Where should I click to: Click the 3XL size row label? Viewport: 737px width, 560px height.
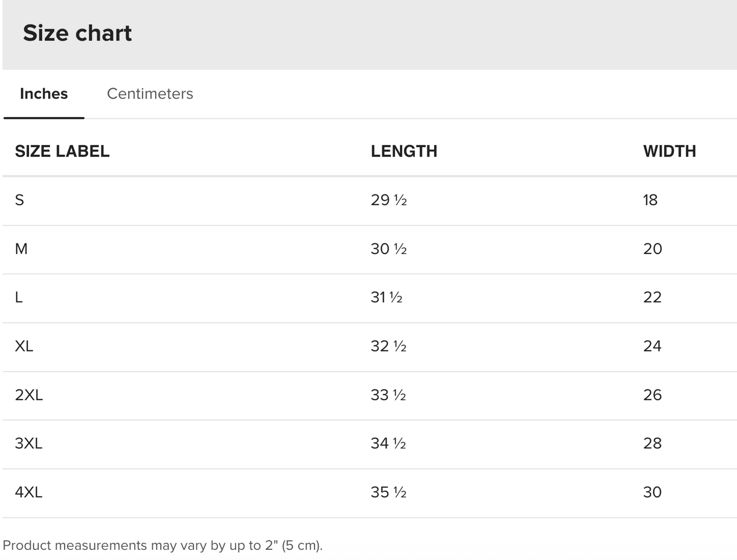click(29, 443)
